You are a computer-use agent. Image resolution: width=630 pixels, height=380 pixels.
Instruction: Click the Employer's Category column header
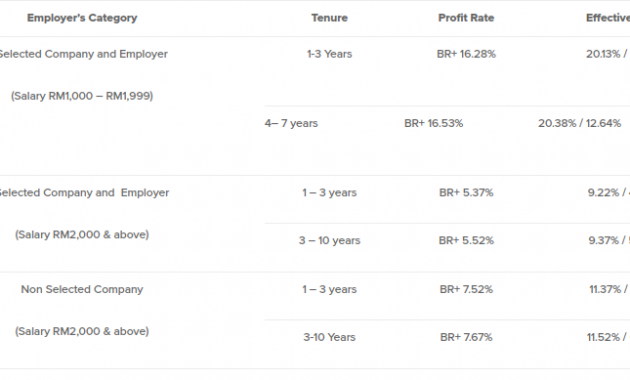click(82, 18)
